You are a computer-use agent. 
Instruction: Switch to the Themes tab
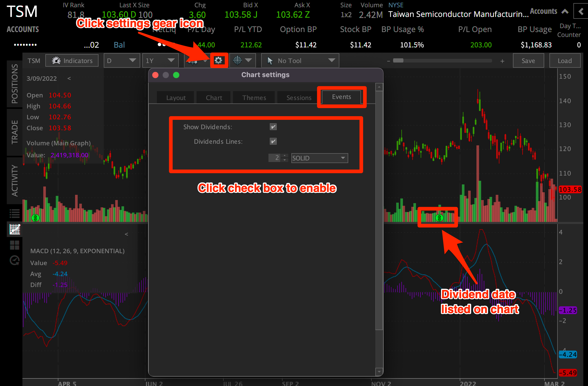(254, 97)
